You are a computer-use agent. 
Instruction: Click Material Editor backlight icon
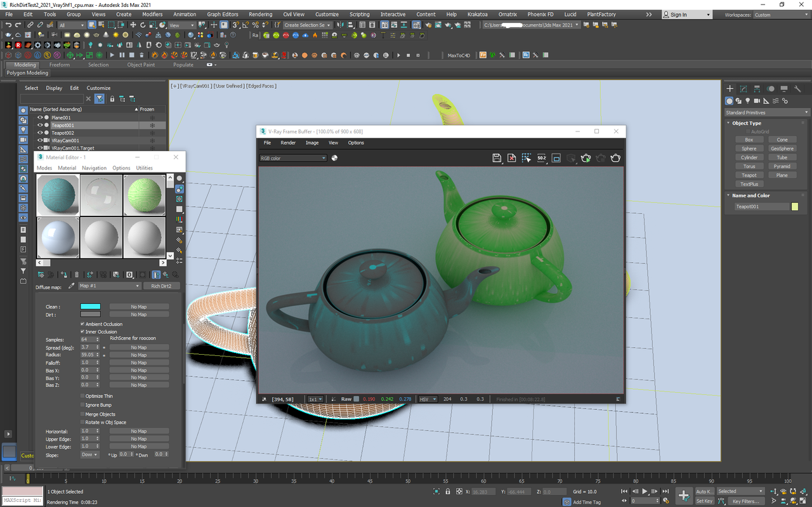click(x=180, y=189)
